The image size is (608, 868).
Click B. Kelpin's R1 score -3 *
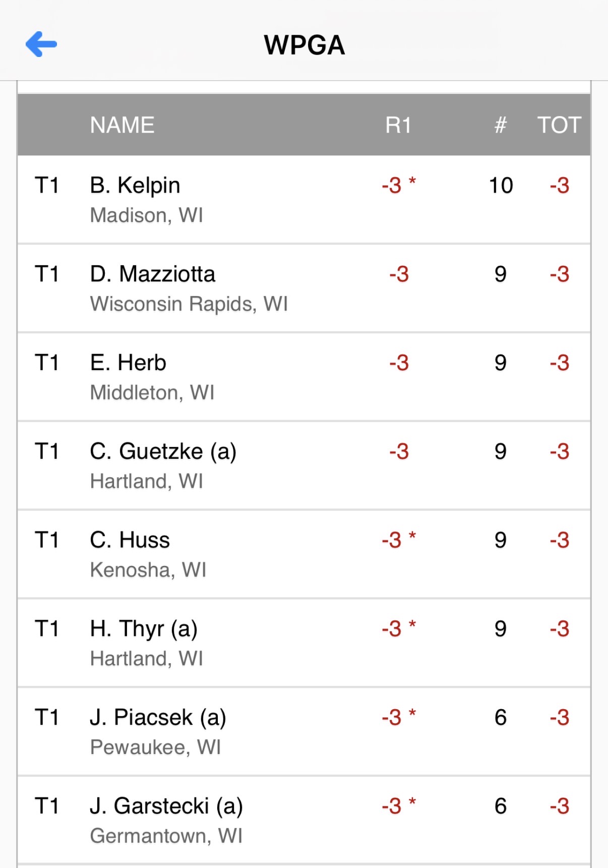click(399, 185)
